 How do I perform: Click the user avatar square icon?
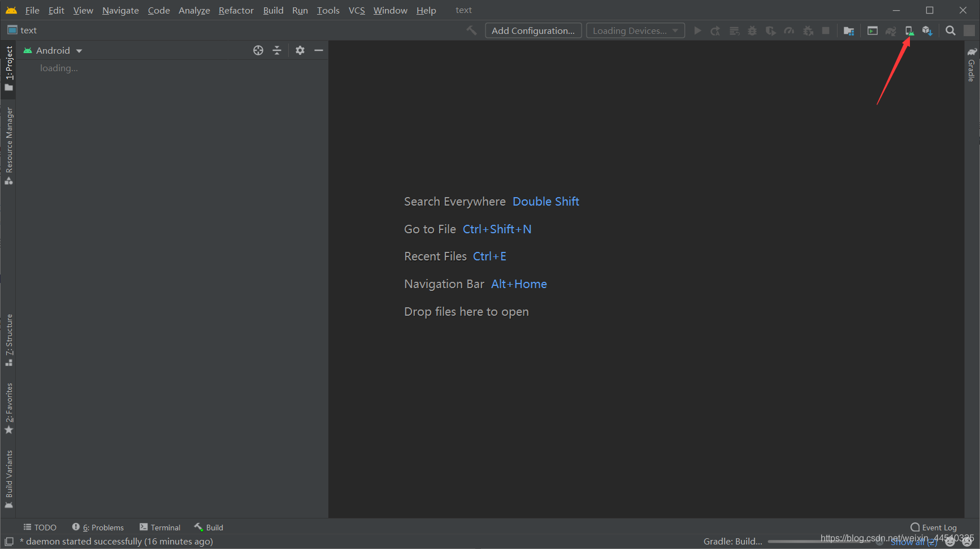(969, 30)
